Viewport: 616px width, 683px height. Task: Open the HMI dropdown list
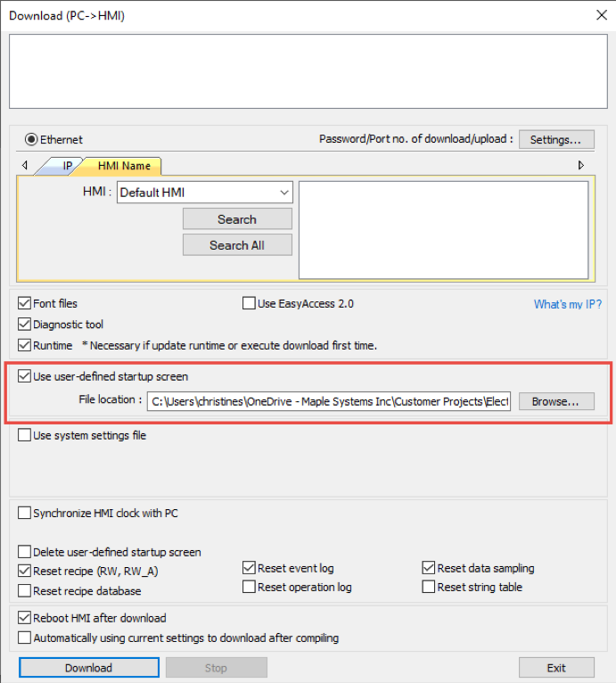point(284,193)
